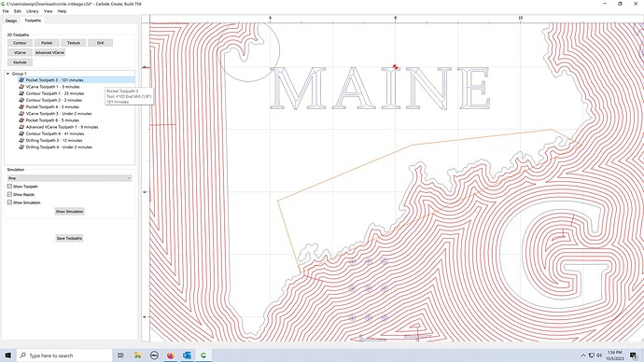The width and height of the screenshot is (644, 362).
Task: Click the Carbide Create taskbar icon
Action: coord(203,355)
